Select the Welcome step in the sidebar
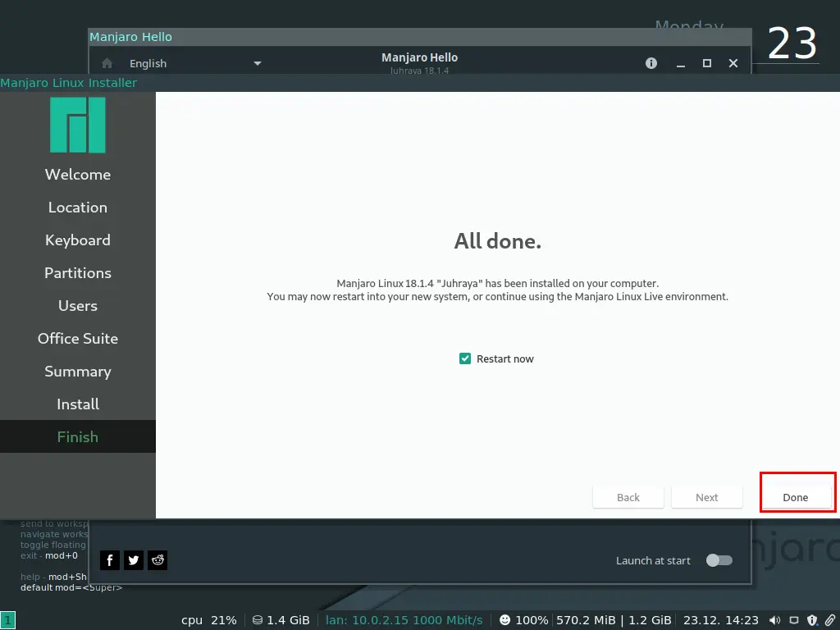The image size is (840, 630). [x=78, y=175]
